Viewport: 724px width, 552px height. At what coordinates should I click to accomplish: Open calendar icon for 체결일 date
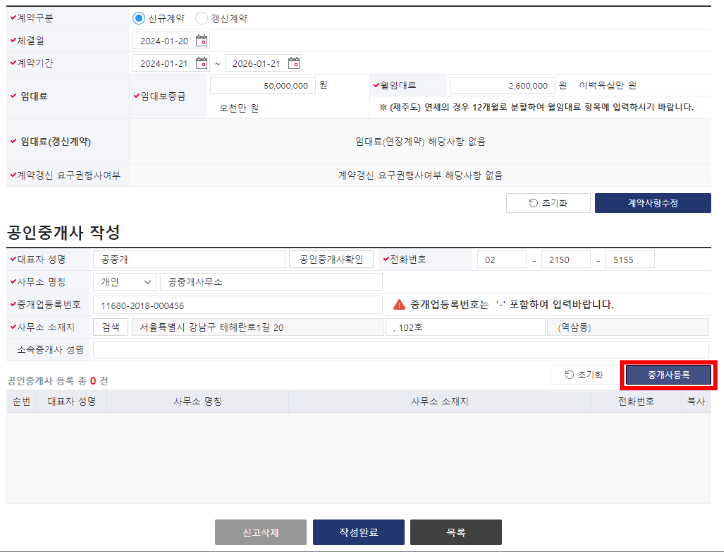coord(201,41)
